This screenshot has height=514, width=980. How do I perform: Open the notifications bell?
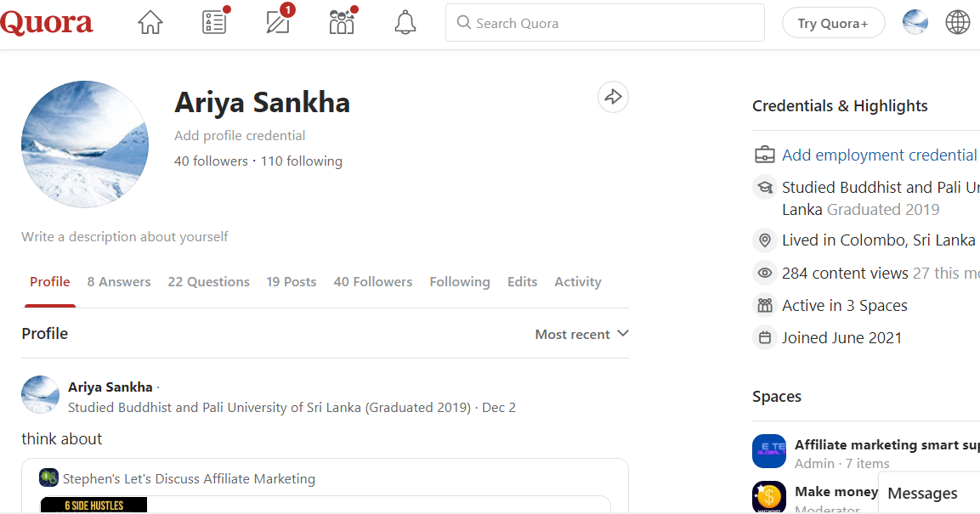(x=405, y=23)
